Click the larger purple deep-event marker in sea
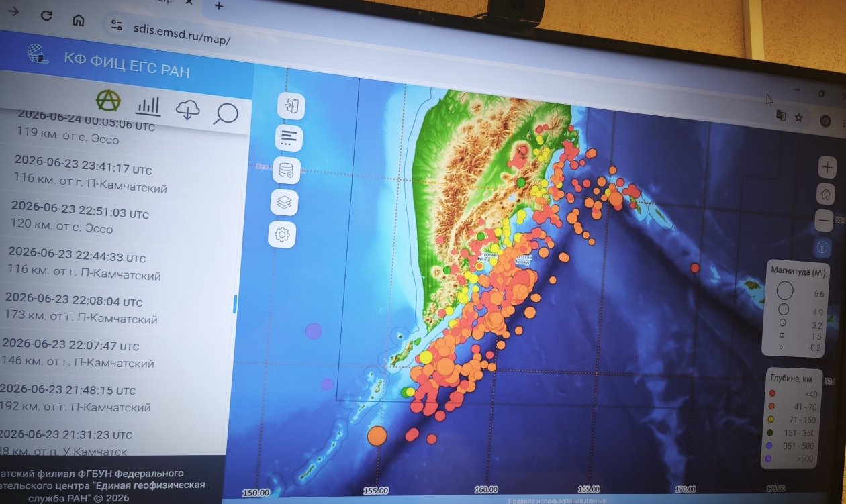Screen dimensions: 846x504 tap(314, 330)
